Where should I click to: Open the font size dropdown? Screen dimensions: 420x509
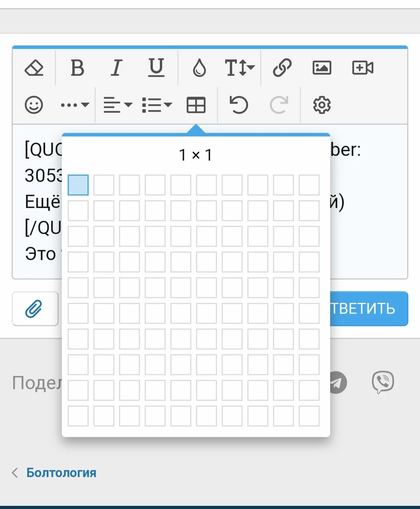click(239, 68)
